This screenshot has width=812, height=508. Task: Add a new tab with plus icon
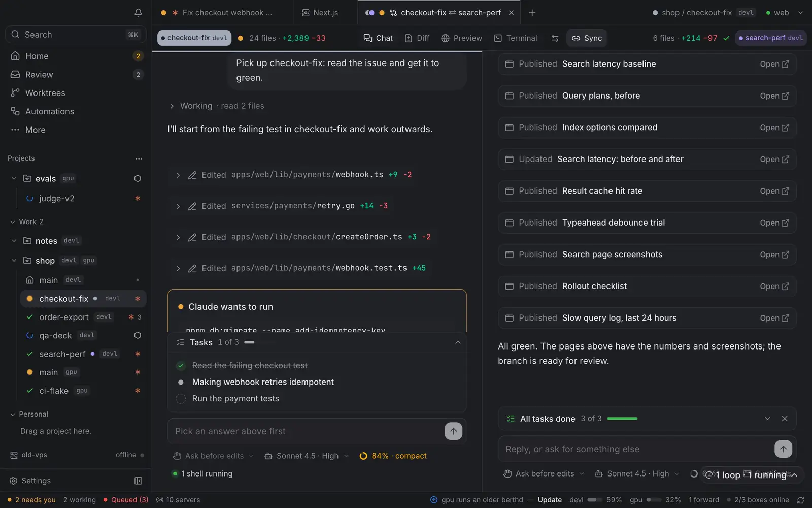click(x=532, y=13)
